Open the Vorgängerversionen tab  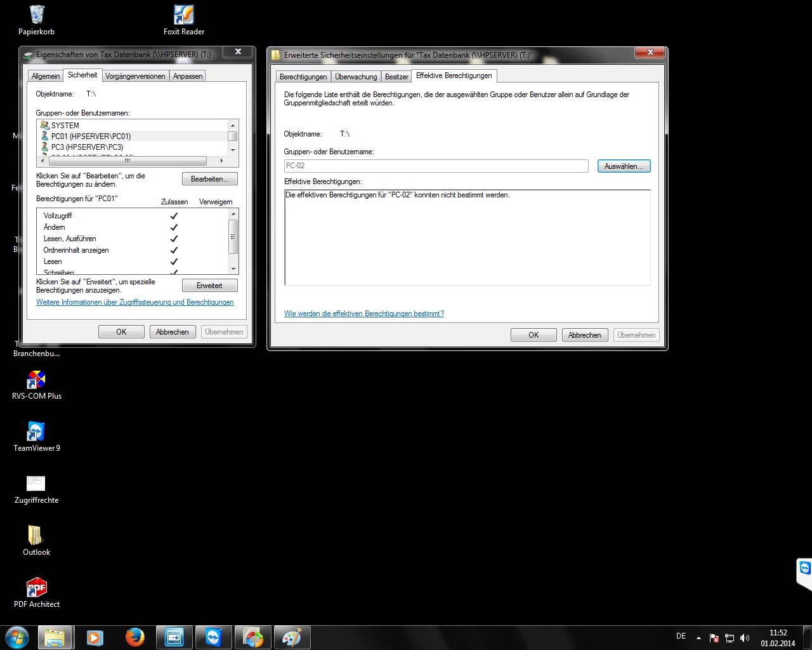point(135,76)
